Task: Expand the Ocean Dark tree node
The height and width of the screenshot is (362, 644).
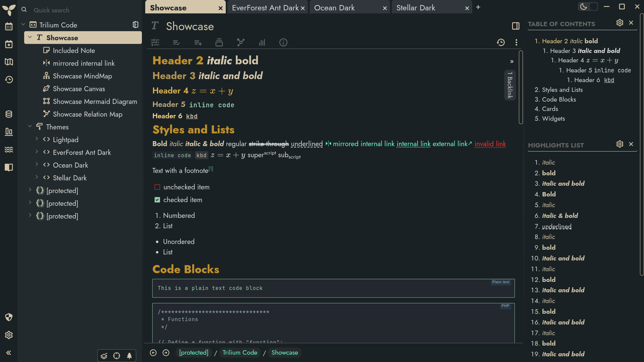Action: click(37, 165)
